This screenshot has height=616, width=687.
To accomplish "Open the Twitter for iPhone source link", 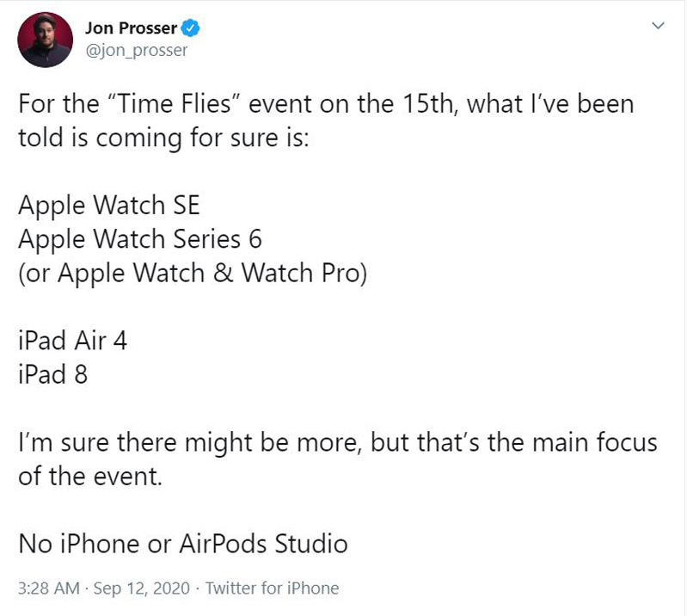I will pos(272,588).
